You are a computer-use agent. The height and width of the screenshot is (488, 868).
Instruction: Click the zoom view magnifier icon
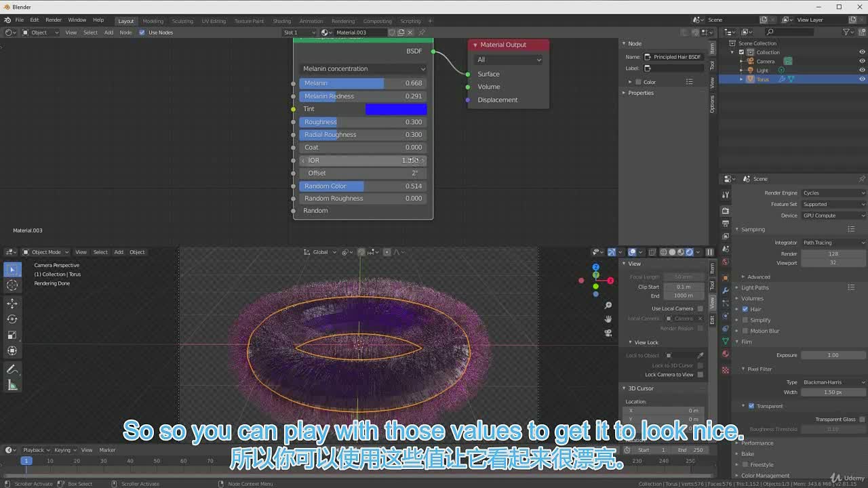608,306
